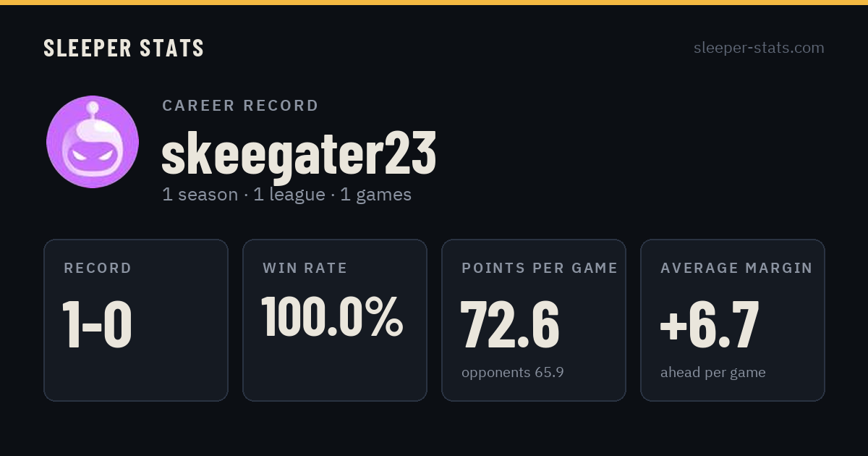Click the 72.6 points value
Image resolution: width=868 pixels, height=456 pixels.
pyautogui.click(x=510, y=324)
